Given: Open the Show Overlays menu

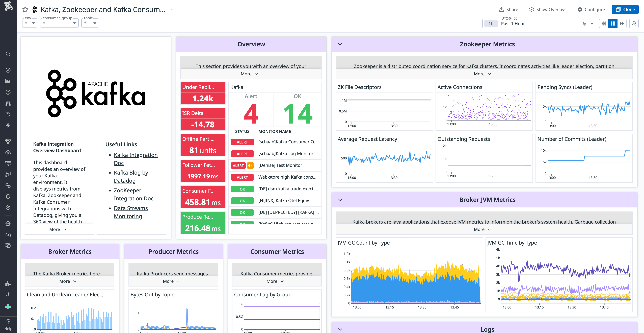Looking at the screenshot, I should click(547, 9).
